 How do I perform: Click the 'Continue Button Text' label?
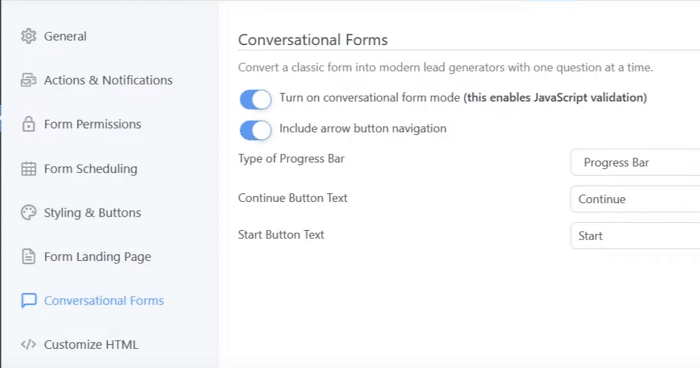coord(292,198)
